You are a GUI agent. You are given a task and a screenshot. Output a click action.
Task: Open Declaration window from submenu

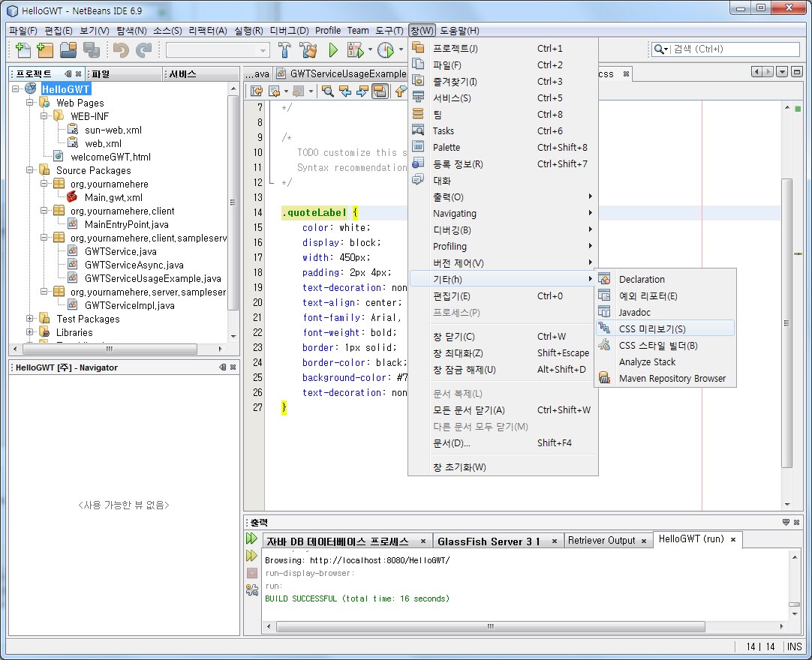pyautogui.click(x=666, y=280)
